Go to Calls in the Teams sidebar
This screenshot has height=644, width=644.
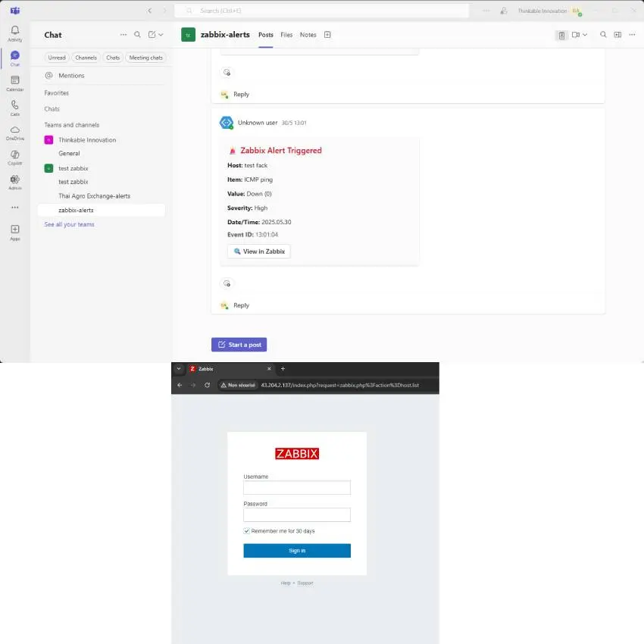pos(14,106)
